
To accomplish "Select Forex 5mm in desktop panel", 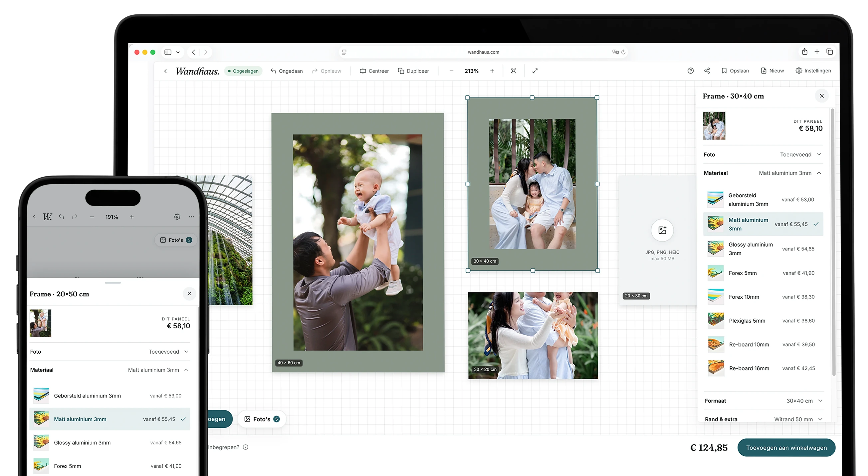I will pos(763,273).
